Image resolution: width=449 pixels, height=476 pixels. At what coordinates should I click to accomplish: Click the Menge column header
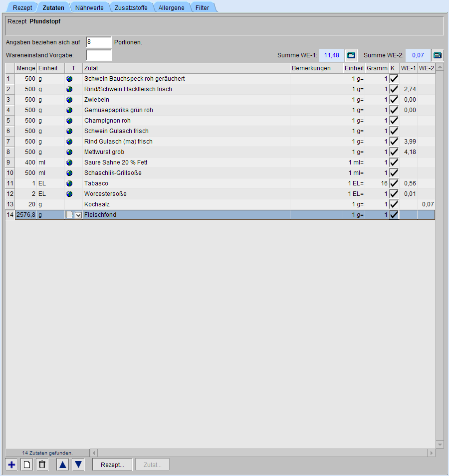click(26, 68)
